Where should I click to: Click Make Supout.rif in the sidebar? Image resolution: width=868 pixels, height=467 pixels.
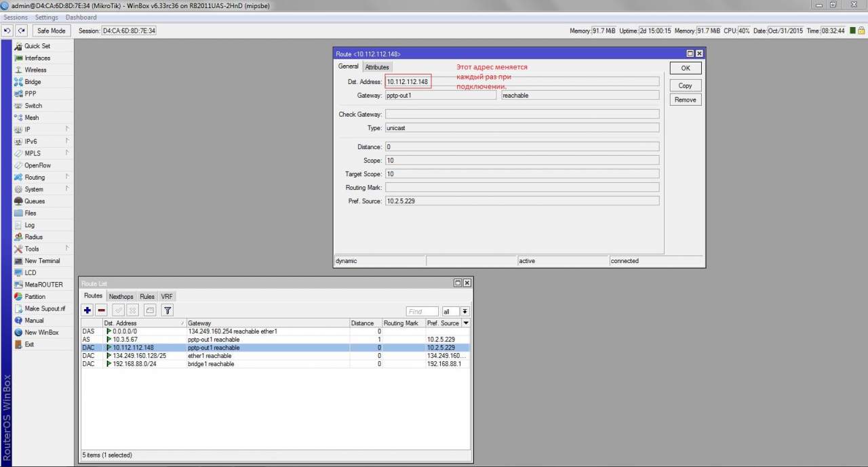tap(45, 308)
